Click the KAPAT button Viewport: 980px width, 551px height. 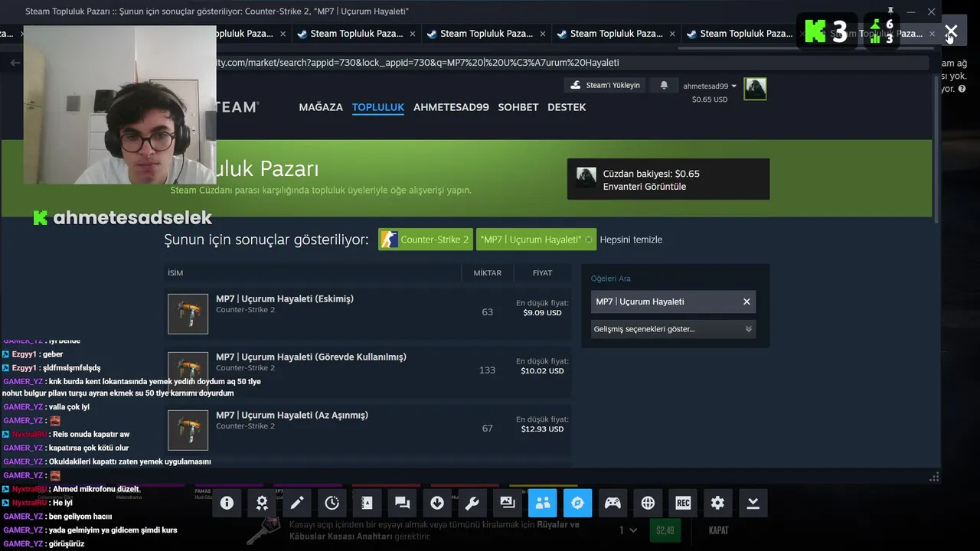718,530
